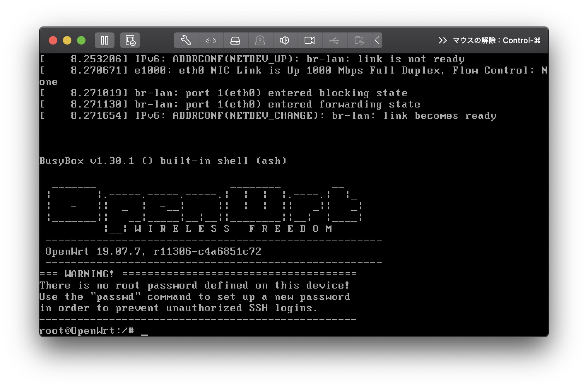This screenshot has height=389, width=588.
Task: Open the hard disk icon
Action: click(236, 40)
